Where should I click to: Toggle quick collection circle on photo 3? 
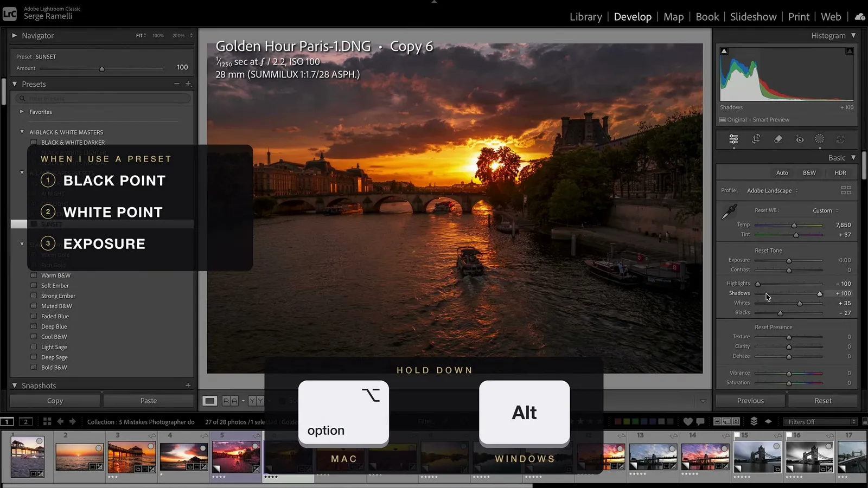click(151, 446)
